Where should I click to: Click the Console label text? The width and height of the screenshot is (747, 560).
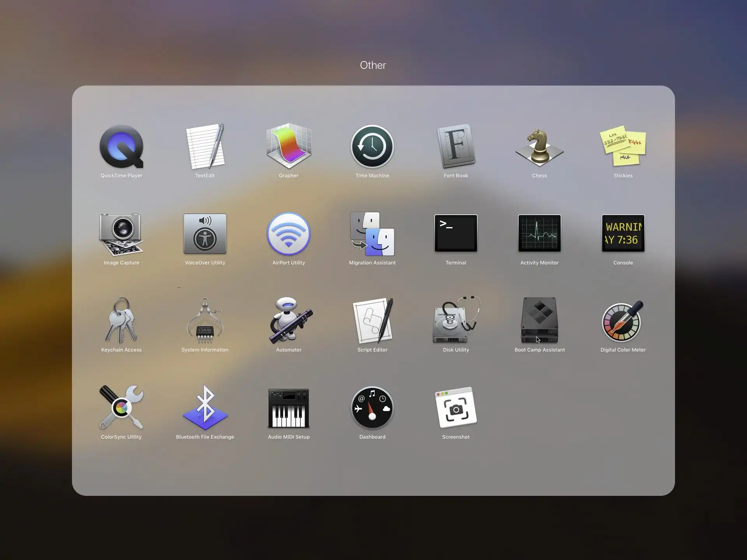click(623, 263)
